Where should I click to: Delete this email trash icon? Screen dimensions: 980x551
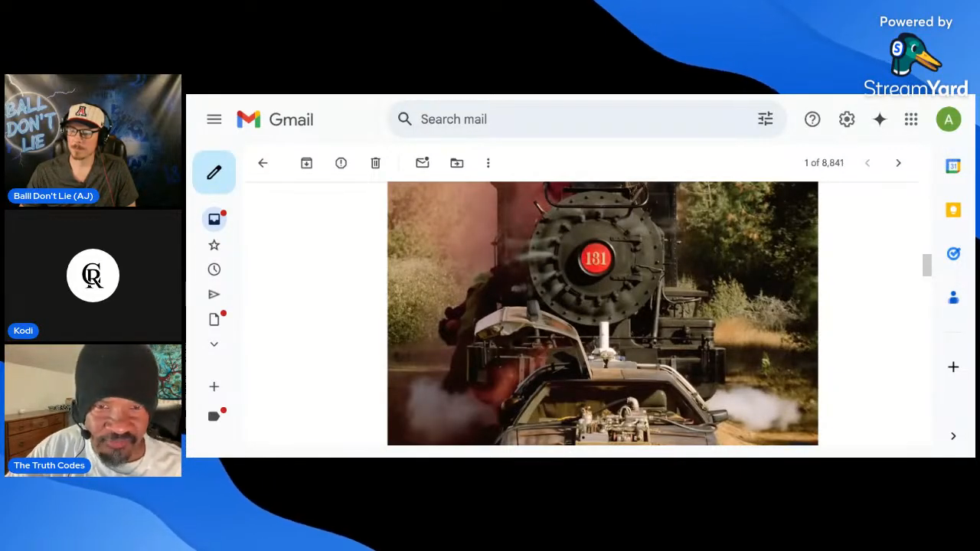click(375, 163)
